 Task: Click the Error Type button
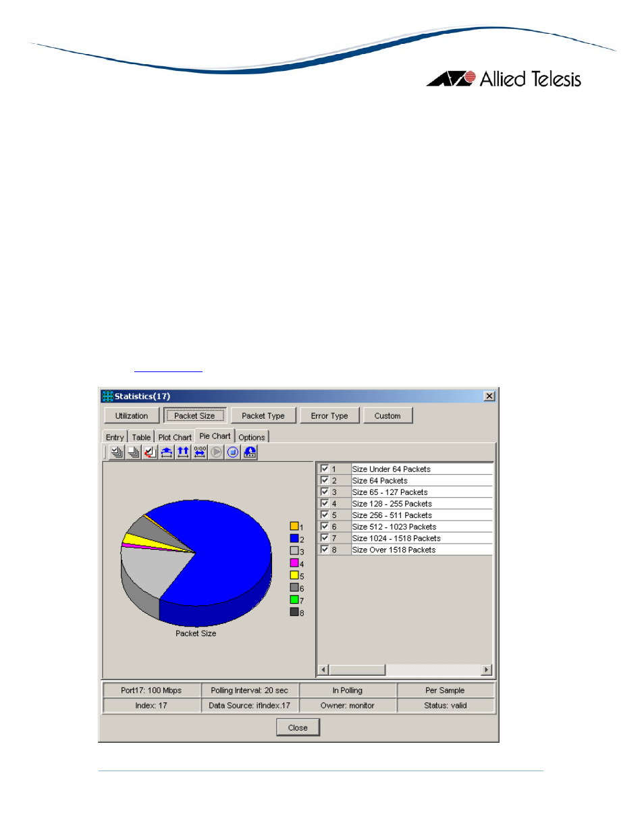[329, 416]
